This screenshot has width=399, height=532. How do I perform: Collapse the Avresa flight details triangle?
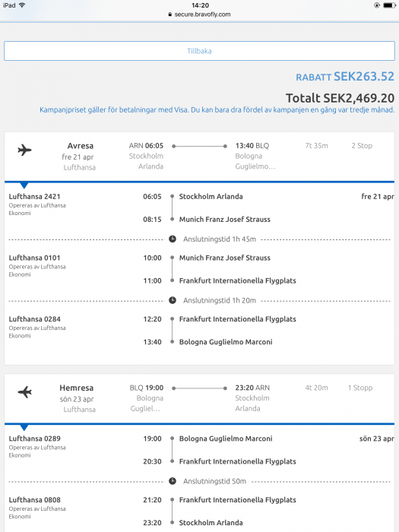click(x=24, y=185)
